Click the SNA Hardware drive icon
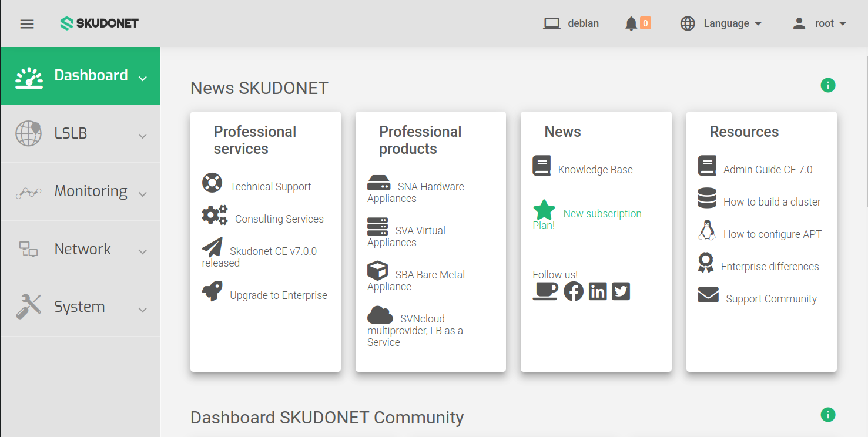 point(379,183)
